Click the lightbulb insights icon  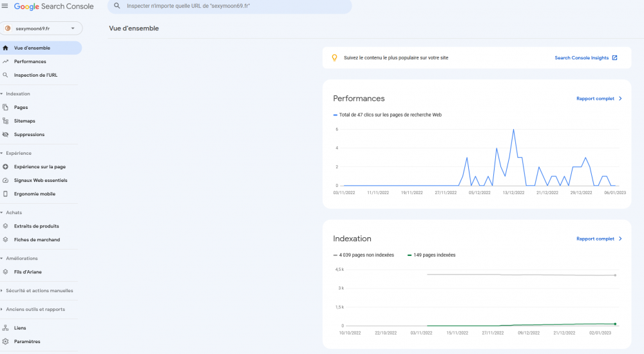tap(334, 57)
